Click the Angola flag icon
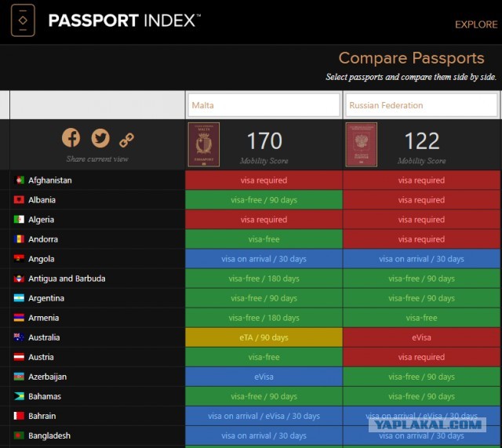The width and height of the screenshot is (502, 448). pos(19,259)
